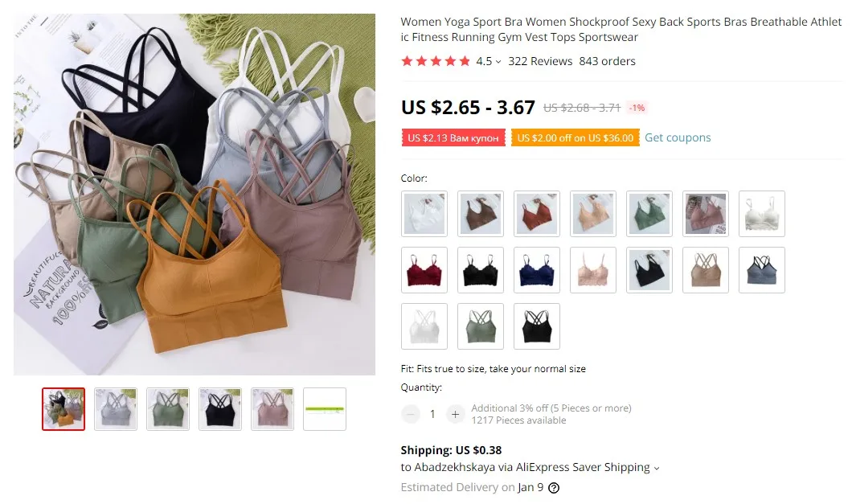Select the white bra color swatch
The height and width of the screenshot is (504, 852).
tap(424, 214)
